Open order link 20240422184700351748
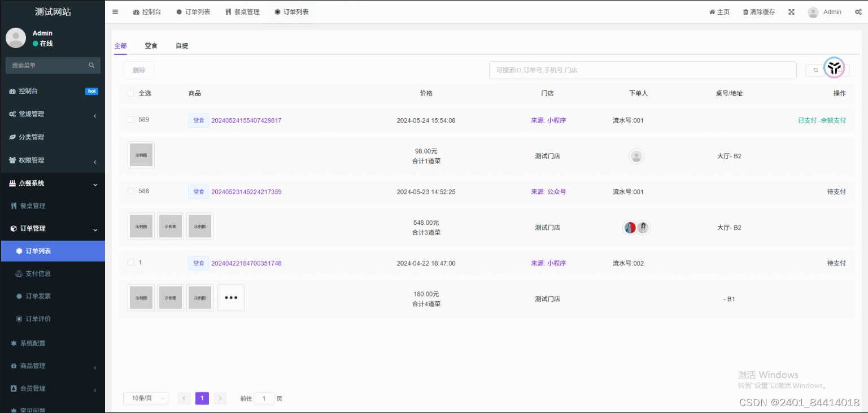The height and width of the screenshot is (413, 868). (246, 263)
